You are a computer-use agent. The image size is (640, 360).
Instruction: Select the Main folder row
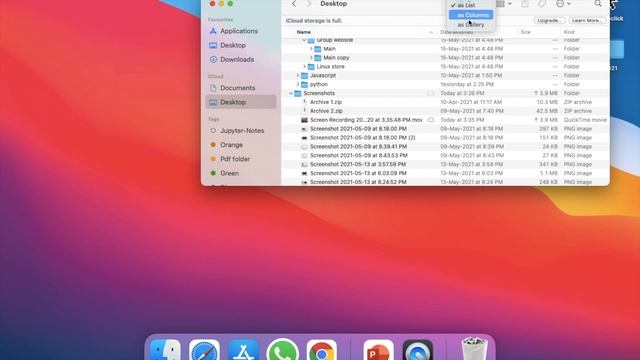pyautogui.click(x=445, y=49)
